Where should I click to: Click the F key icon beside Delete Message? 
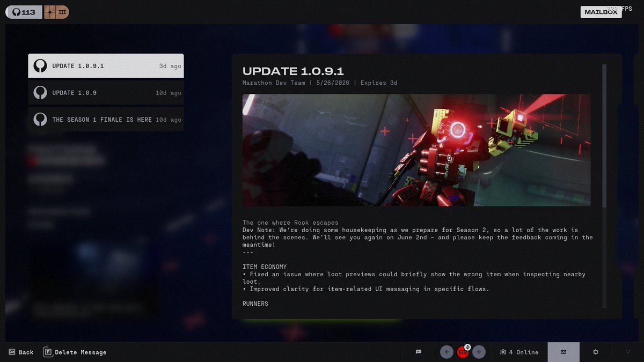[x=48, y=352]
